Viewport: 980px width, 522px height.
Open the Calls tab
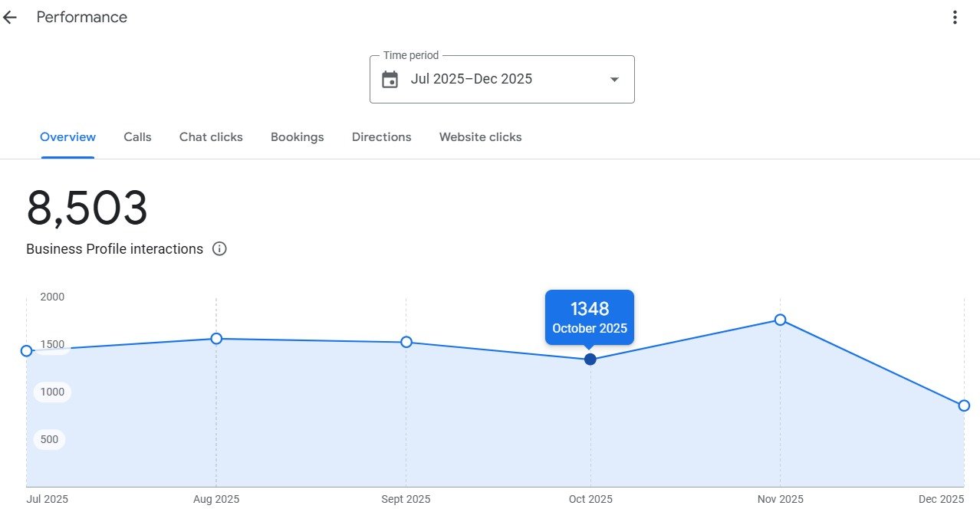[x=137, y=137]
